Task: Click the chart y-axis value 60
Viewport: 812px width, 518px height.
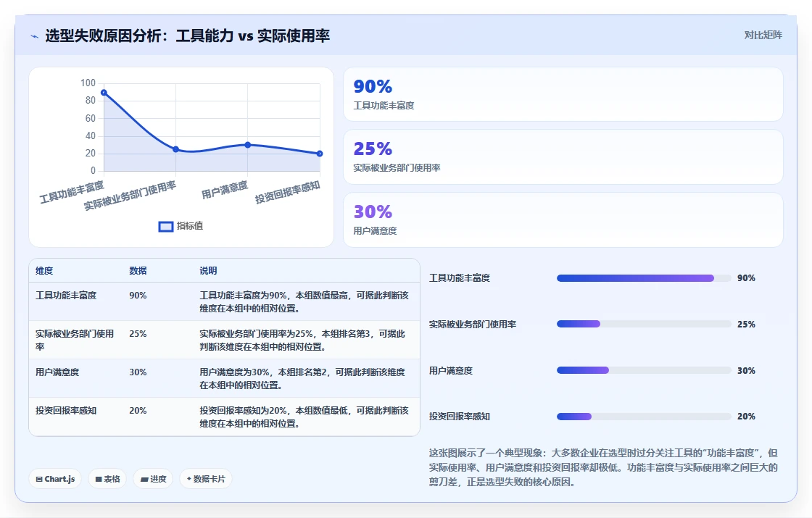Action: [91, 119]
